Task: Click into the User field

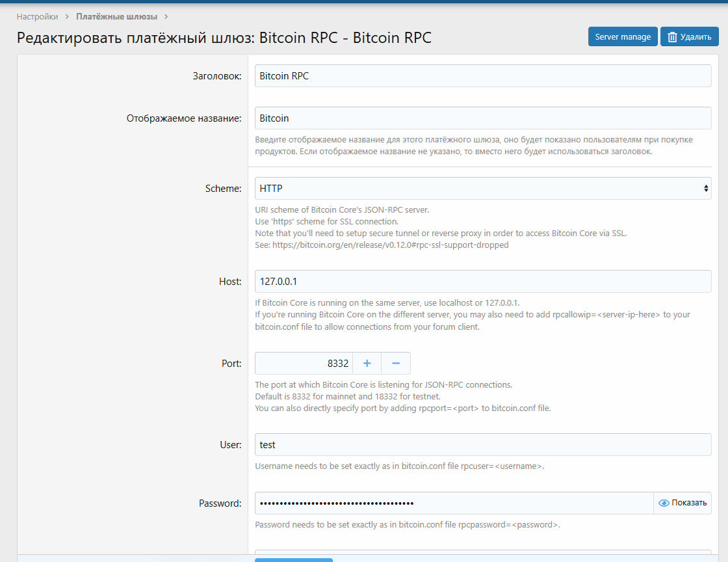Action: pyautogui.click(x=483, y=444)
